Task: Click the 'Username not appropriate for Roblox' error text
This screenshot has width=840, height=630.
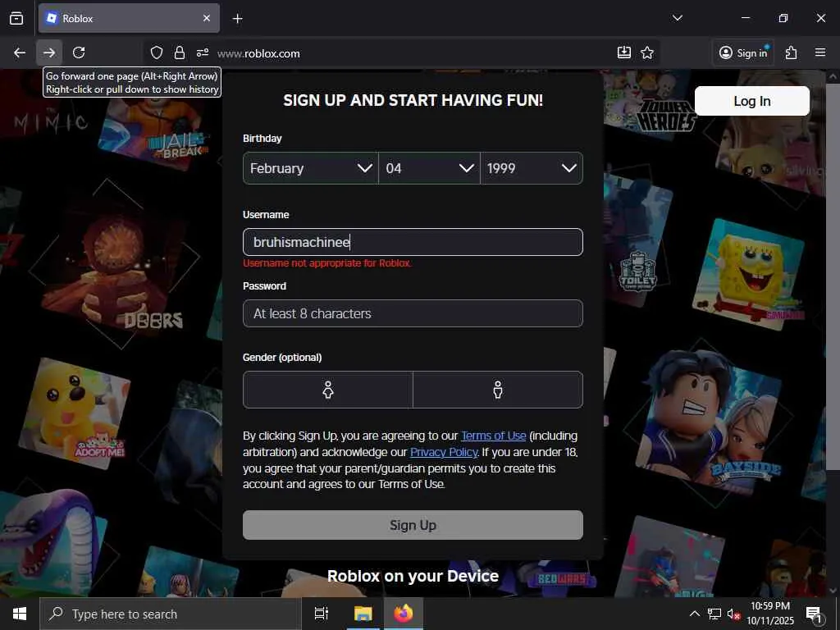Action: tap(327, 263)
